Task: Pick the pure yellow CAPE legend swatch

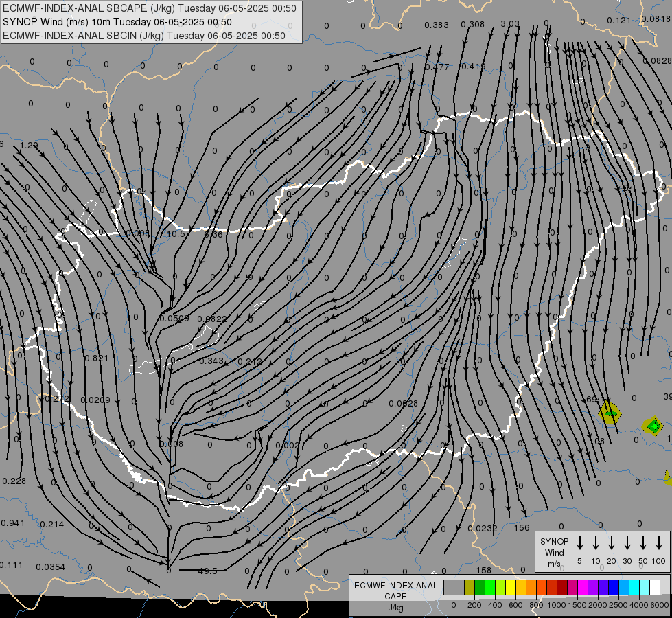Action: coord(511,588)
